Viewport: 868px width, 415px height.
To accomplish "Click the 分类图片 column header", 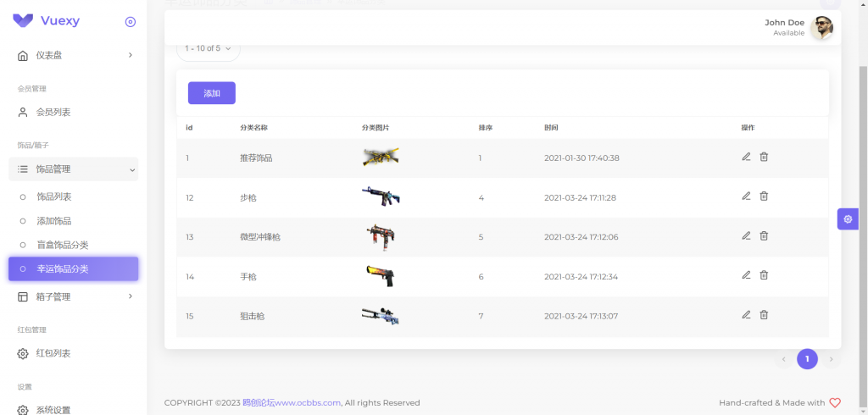I will (376, 128).
